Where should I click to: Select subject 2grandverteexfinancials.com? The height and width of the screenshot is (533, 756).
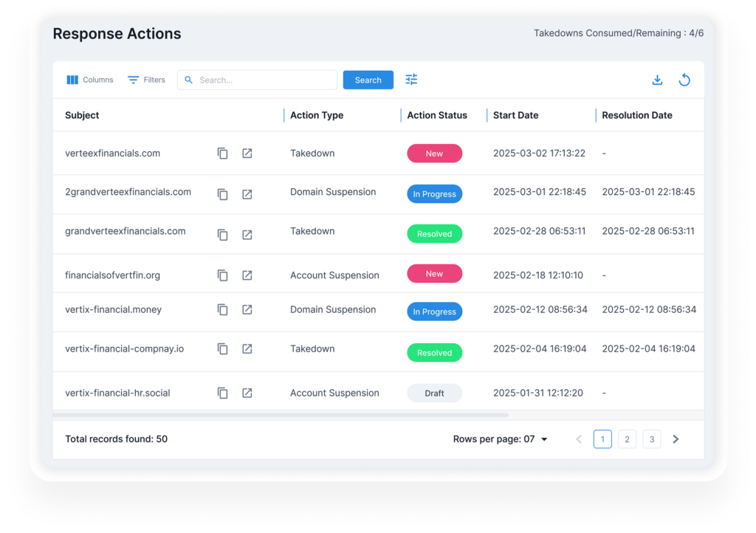pyautogui.click(x=128, y=192)
